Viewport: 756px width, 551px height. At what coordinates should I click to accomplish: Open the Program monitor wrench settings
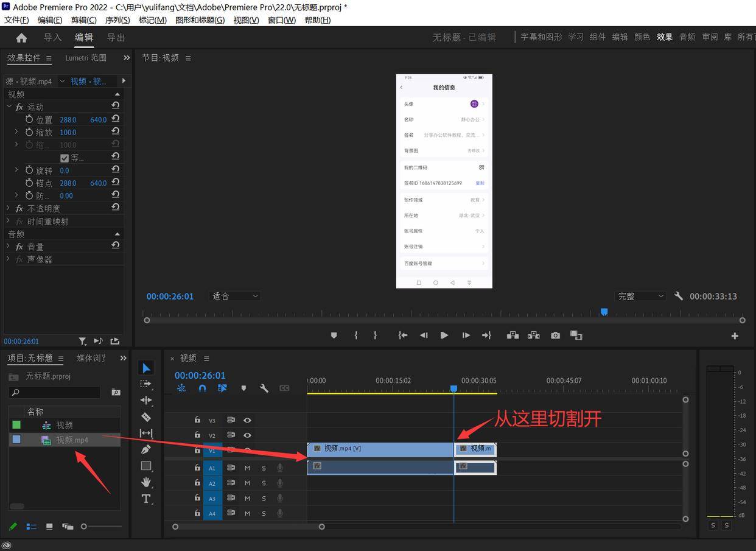pos(679,296)
